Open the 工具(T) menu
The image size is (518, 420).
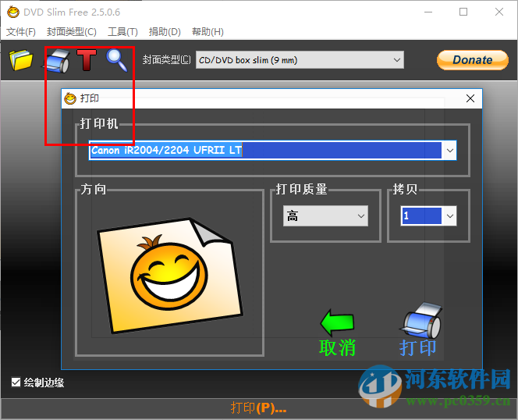click(x=122, y=32)
